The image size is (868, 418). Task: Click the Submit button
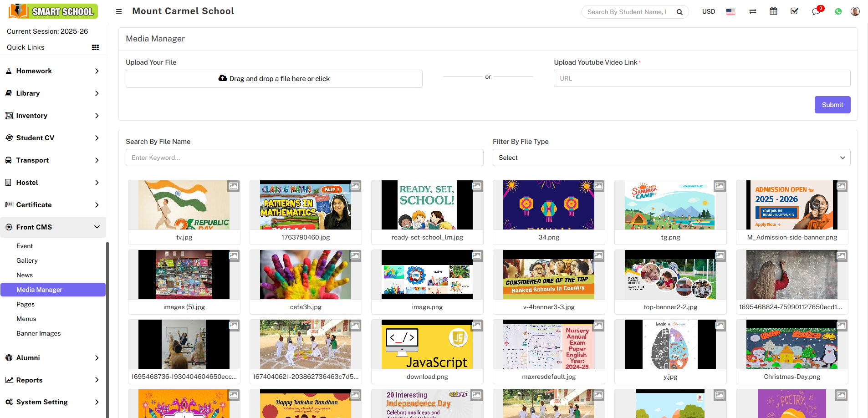(832, 105)
